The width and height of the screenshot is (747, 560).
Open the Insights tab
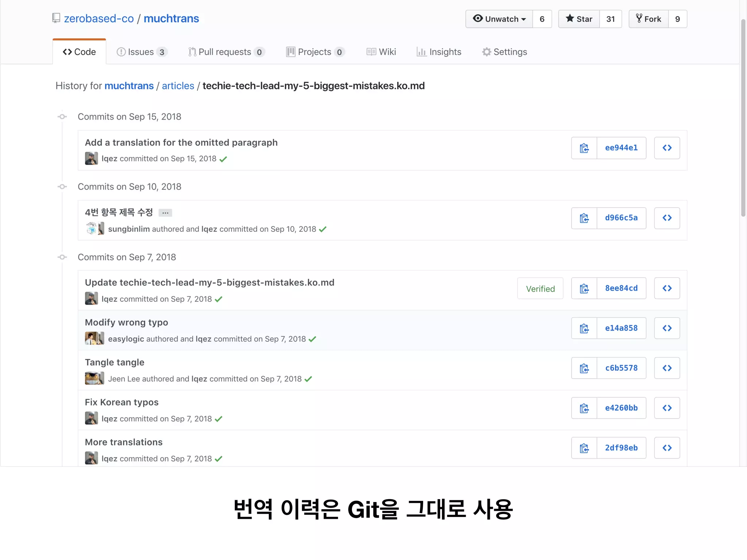click(439, 52)
